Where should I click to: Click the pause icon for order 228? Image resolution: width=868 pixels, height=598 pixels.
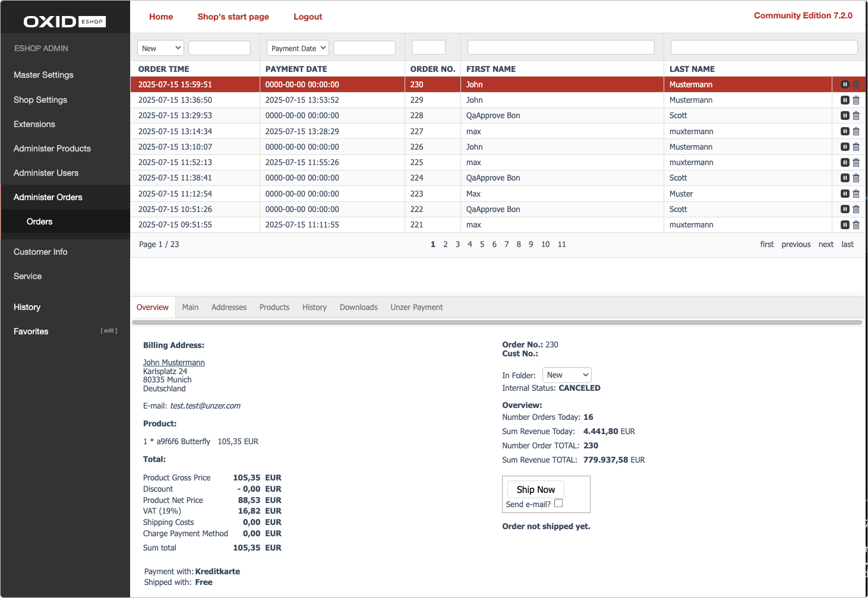(x=845, y=115)
